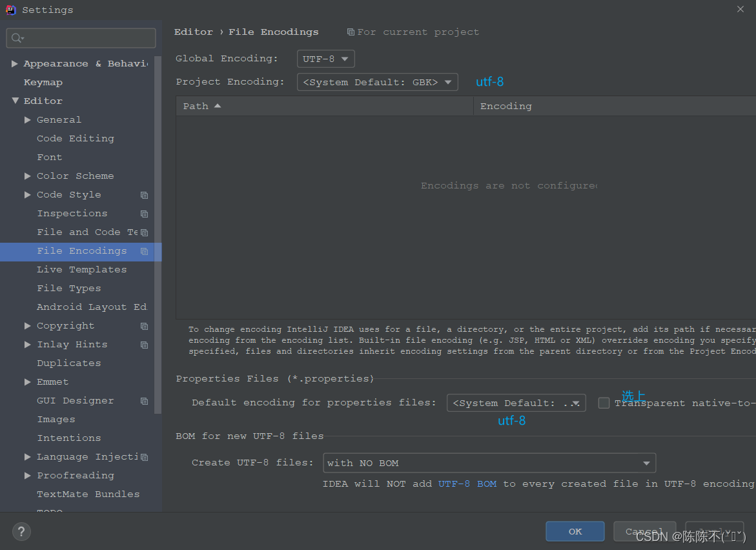Close the Settings dialog with the X
Viewport: 756px width, 550px height.
[740, 9]
